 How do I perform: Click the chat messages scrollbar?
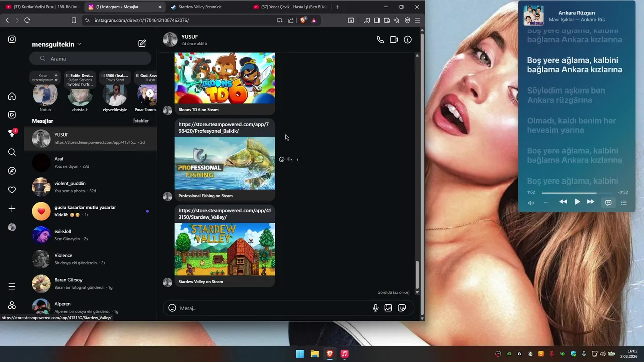[417, 274]
